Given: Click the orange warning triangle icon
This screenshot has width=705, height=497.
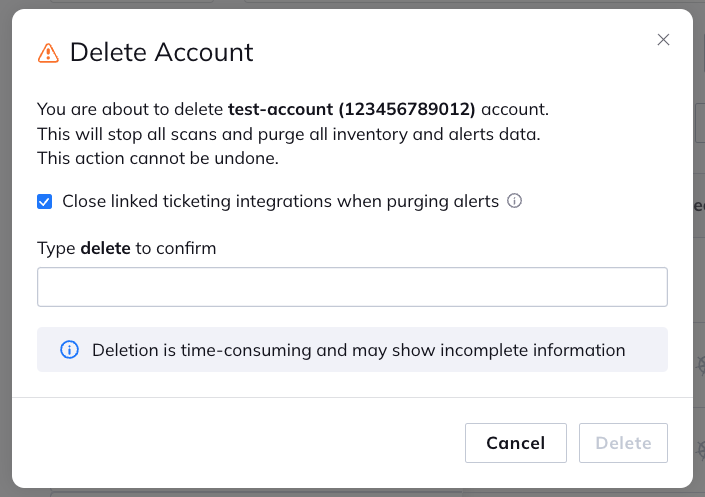Looking at the screenshot, I should click(x=48, y=53).
